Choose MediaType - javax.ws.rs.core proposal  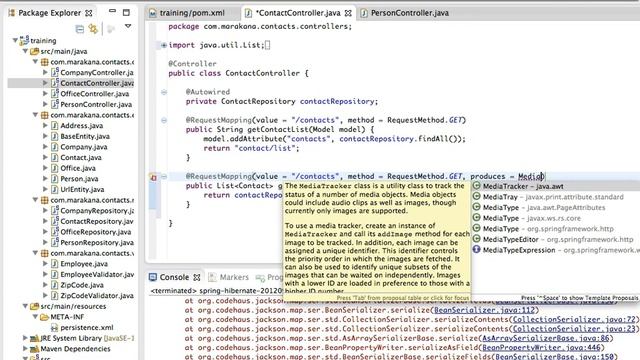[x=556, y=218]
